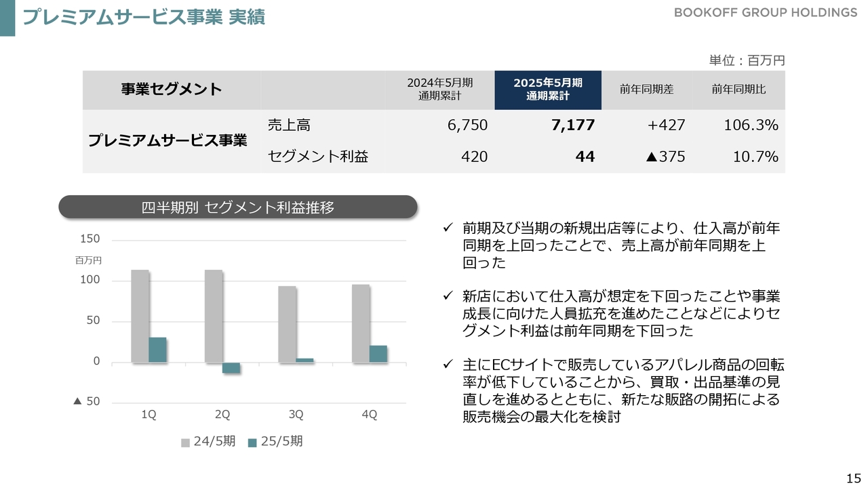Image resolution: width=868 pixels, height=488 pixels.
Task: Click the 1Q gray 24/5期 bar
Action: pyautogui.click(x=140, y=317)
